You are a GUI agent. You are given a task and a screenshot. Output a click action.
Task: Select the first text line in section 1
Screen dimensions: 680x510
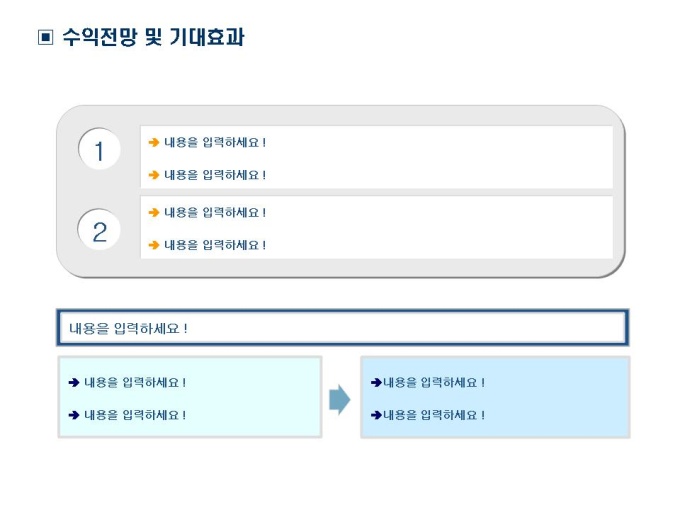(x=215, y=143)
